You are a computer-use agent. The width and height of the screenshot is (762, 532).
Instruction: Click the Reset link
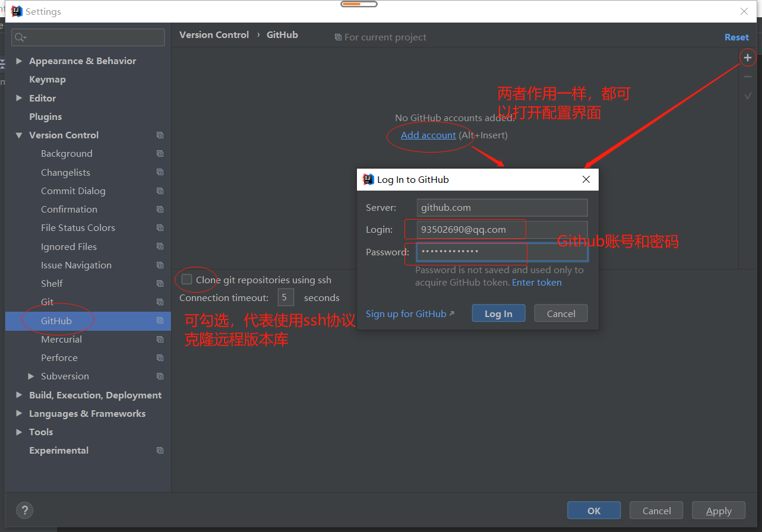pyautogui.click(x=736, y=37)
